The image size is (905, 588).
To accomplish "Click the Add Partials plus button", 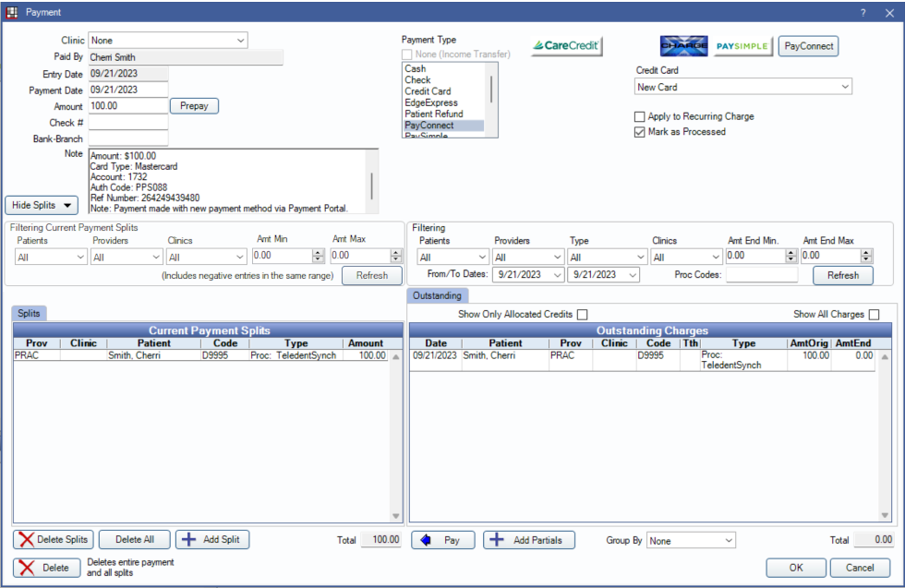I will [x=528, y=540].
